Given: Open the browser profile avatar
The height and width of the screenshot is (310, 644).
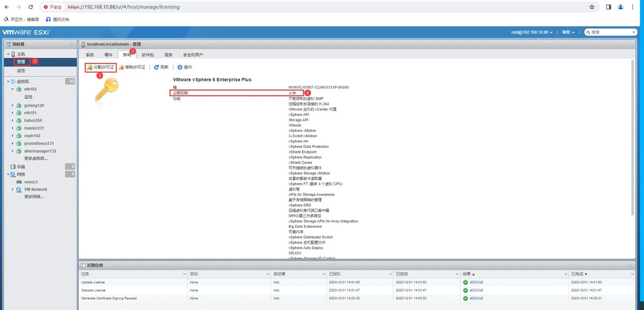Looking at the screenshot, I should (x=621, y=7).
